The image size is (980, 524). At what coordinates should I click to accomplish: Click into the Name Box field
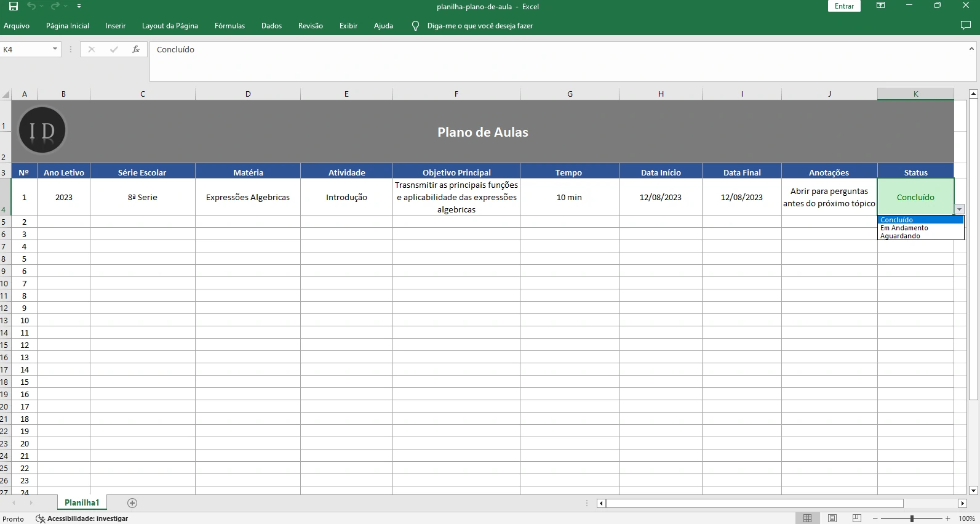pos(26,49)
